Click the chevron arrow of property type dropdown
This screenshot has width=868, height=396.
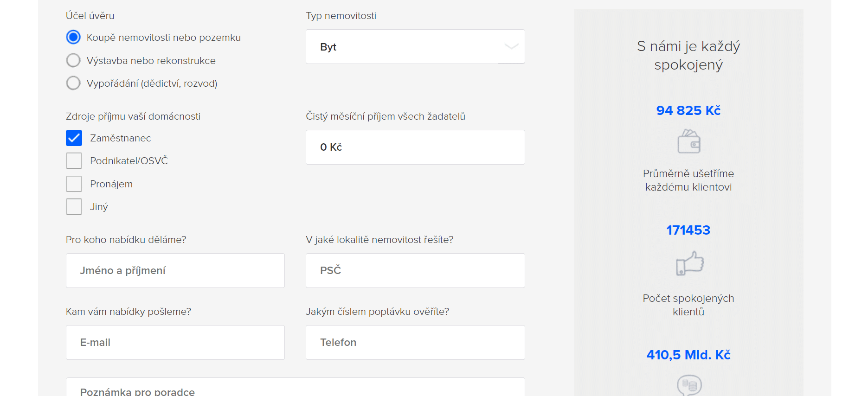pyautogui.click(x=511, y=46)
